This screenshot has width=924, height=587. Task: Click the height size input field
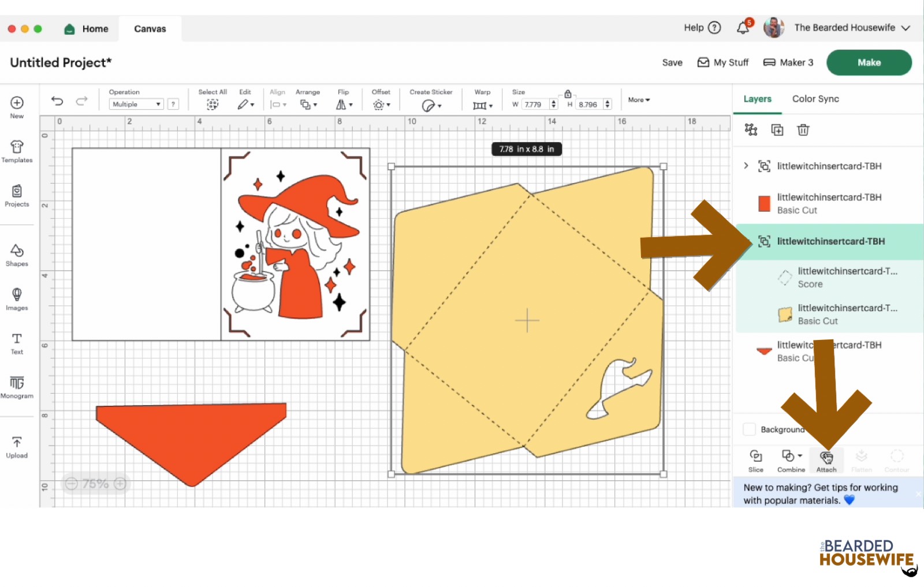[x=590, y=104]
